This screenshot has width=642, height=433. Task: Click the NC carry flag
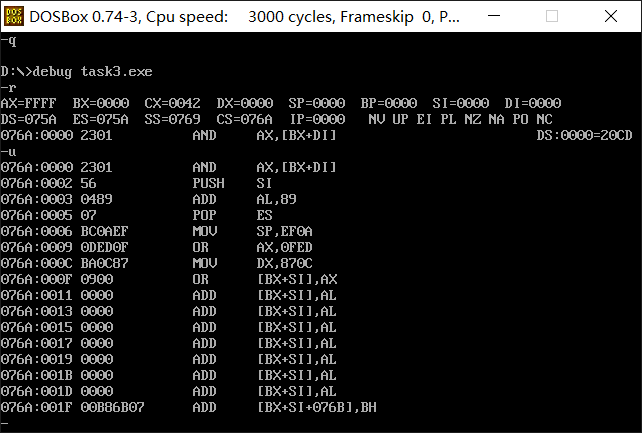click(x=545, y=119)
